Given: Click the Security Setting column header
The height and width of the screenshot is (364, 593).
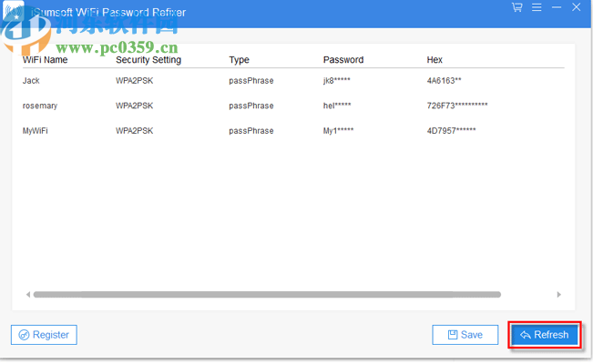Looking at the screenshot, I should [x=148, y=60].
